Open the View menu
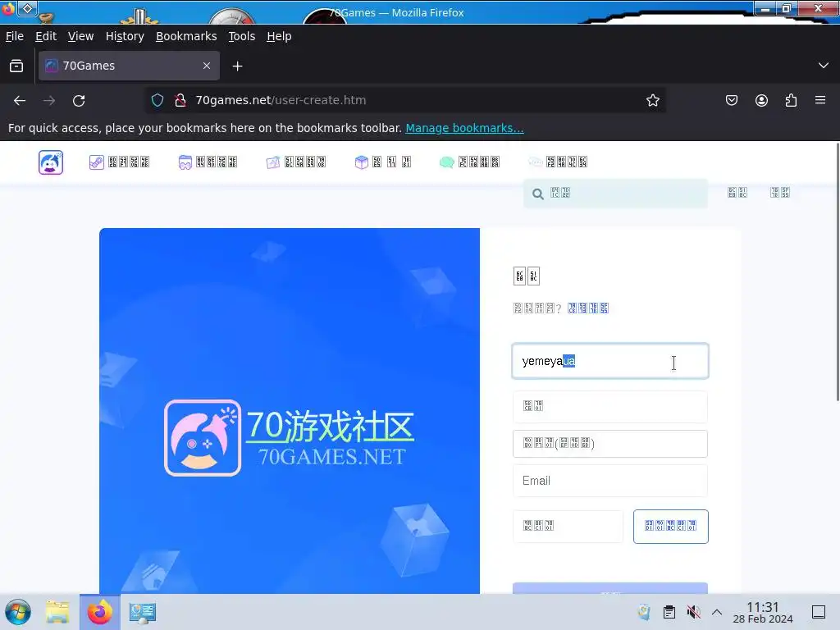 (x=80, y=36)
